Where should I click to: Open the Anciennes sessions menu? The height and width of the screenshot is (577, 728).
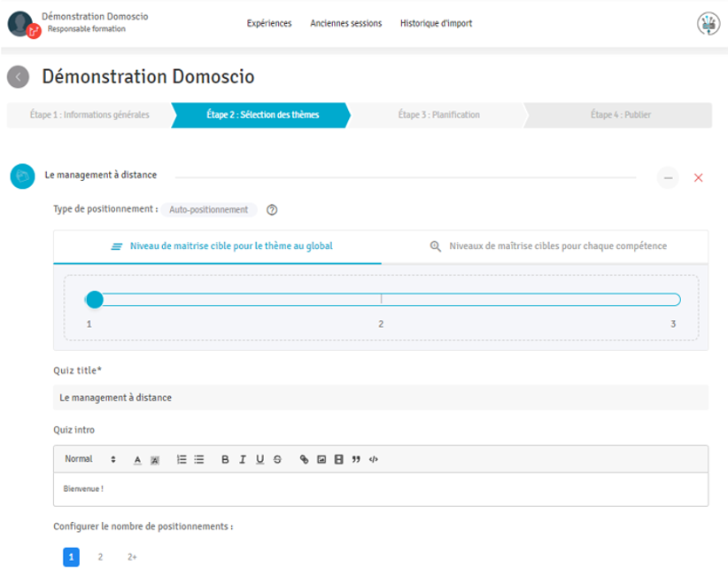point(345,23)
